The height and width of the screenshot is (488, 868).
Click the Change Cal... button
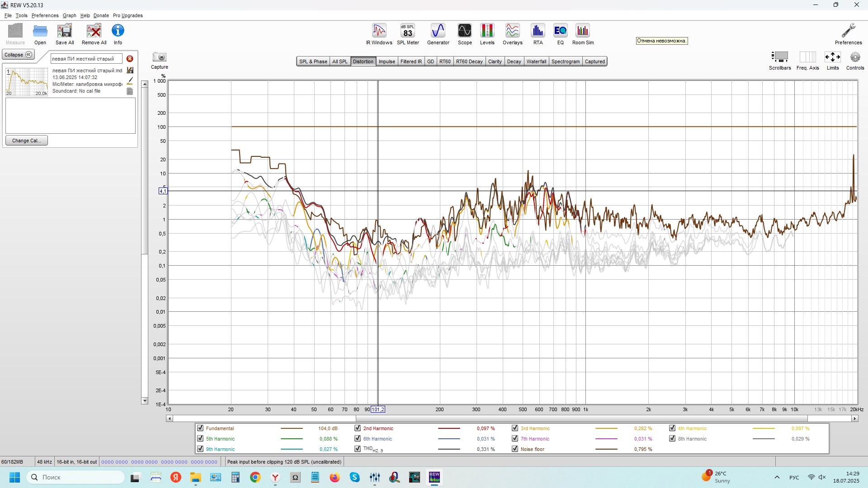coord(26,141)
